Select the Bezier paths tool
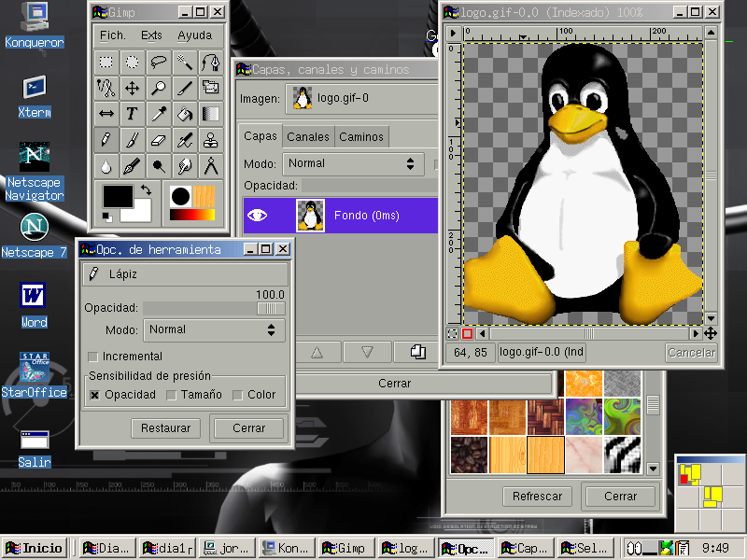 [211, 62]
